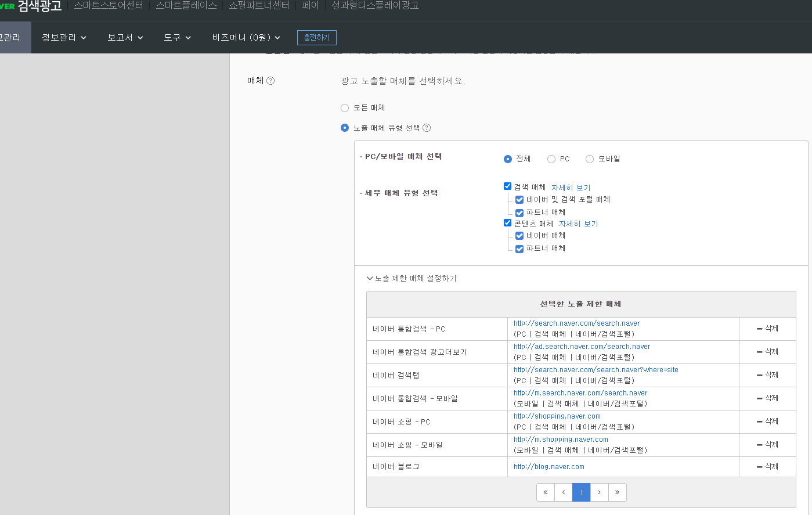Image resolution: width=812 pixels, height=515 pixels.
Task: Click the 네이버 블로그 row label
Action: (x=396, y=467)
